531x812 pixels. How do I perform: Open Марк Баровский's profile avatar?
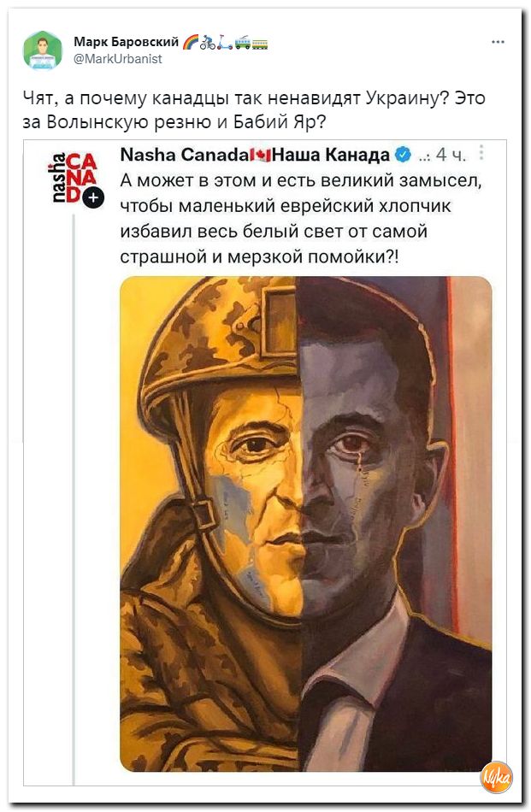click(43, 50)
